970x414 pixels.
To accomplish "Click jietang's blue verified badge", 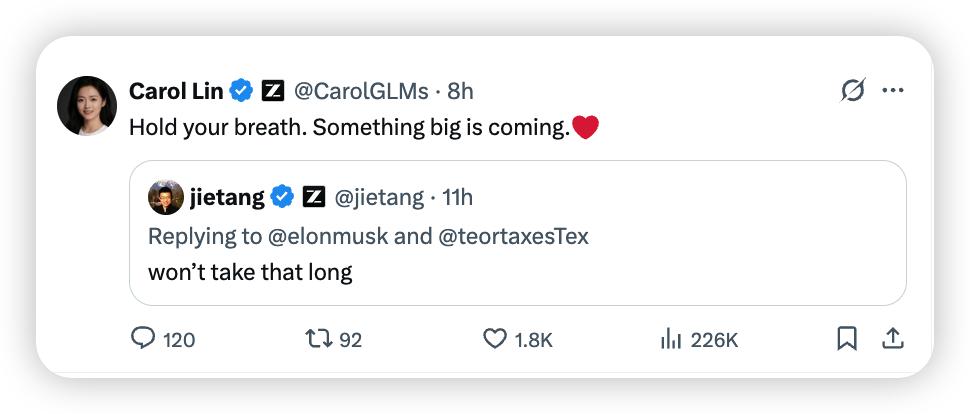I will tap(282, 197).
